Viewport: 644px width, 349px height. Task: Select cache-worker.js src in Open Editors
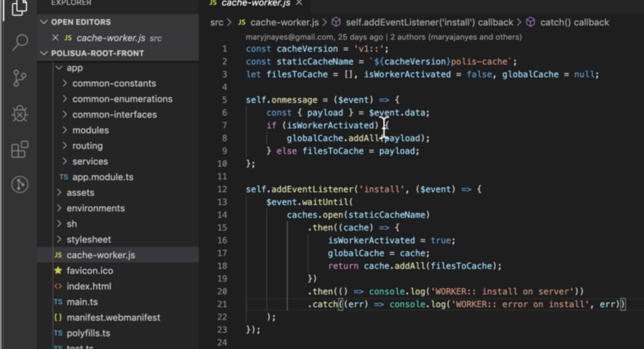(x=118, y=38)
